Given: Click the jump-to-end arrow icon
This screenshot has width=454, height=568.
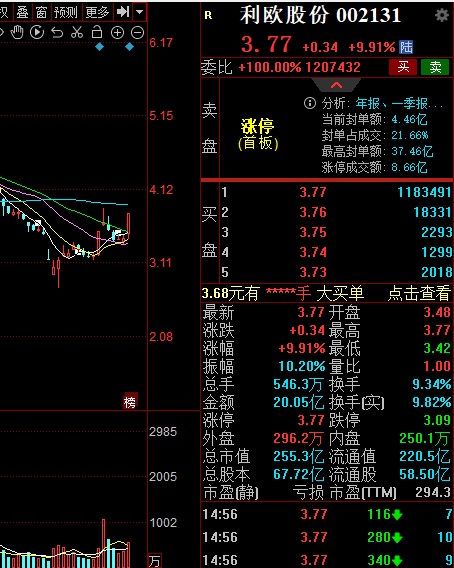Looking at the screenshot, I should coord(123,12).
